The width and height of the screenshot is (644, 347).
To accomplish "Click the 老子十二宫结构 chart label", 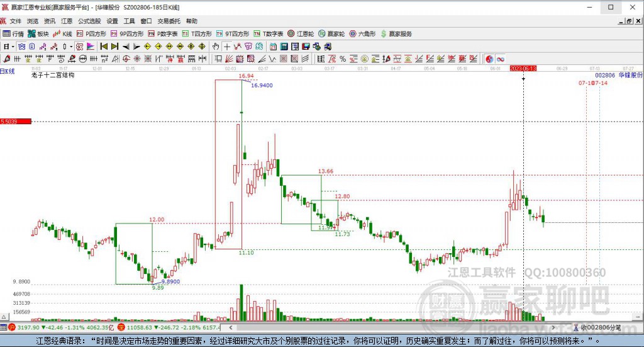I will [x=53, y=75].
